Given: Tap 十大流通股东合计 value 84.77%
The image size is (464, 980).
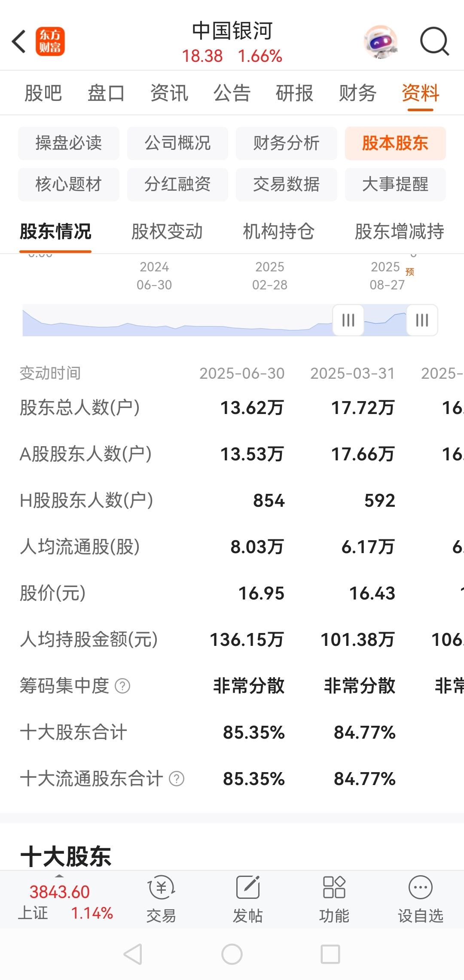Looking at the screenshot, I should coord(365,779).
